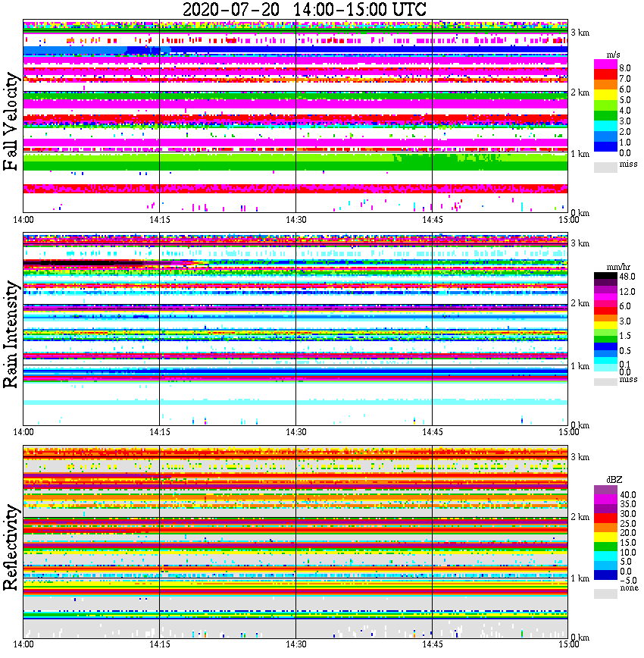
Task: Click the "2 km" label beside Fall Velocity panel
Action: (x=580, y=92)
